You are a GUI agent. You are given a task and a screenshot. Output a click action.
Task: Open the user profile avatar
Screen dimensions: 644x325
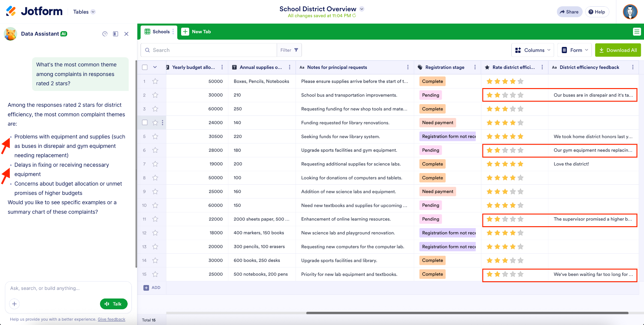click(x=630, y=12)
